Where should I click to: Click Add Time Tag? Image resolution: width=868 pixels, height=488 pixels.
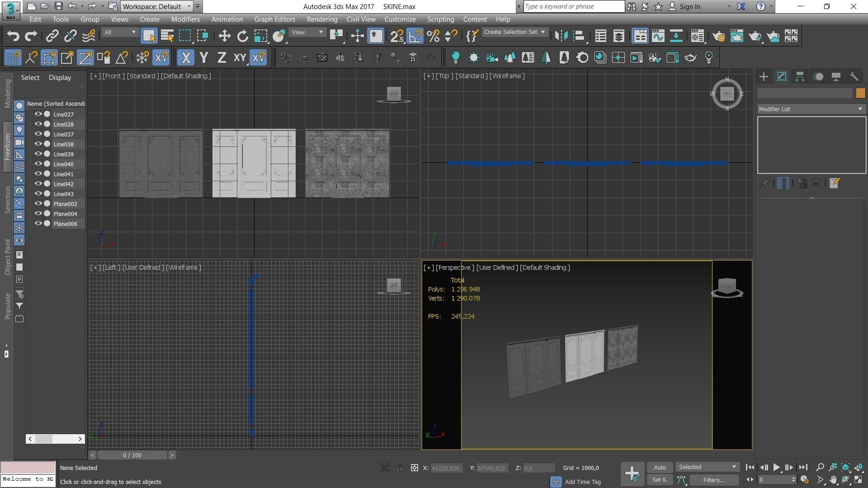pyautogui.click(x=583, y=482)
